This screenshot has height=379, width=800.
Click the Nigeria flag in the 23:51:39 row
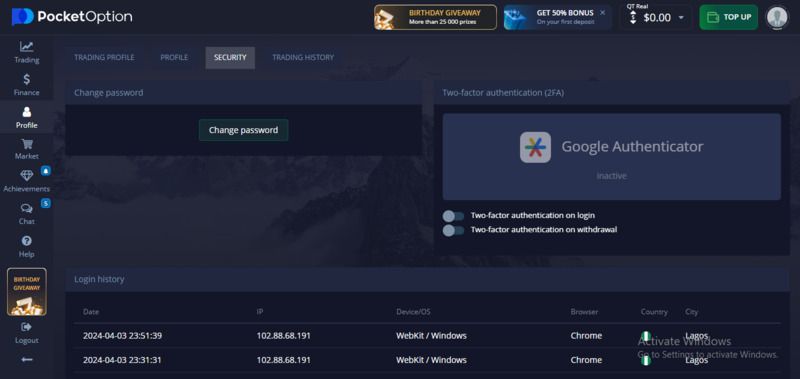(646, 336)
